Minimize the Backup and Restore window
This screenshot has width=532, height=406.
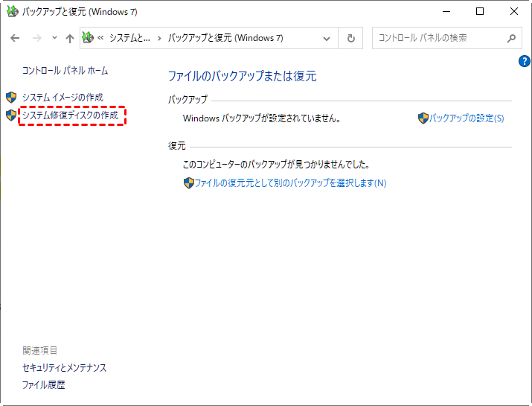coord(446,12)
